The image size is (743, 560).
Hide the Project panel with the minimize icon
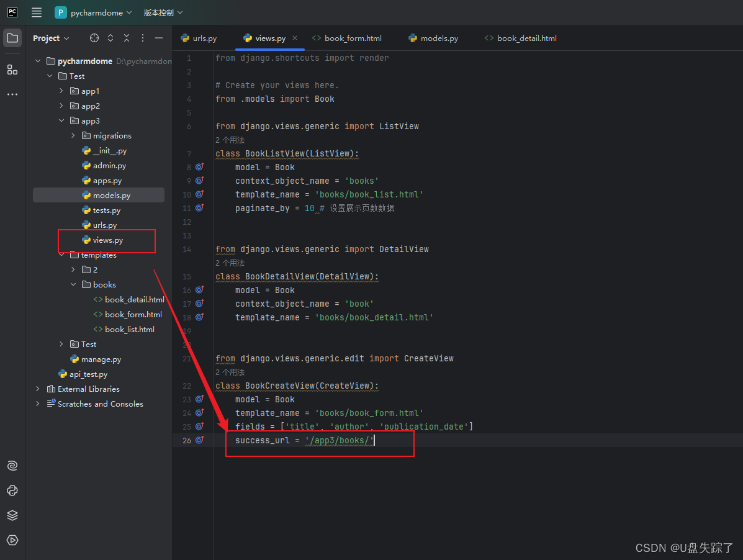(x=159, y=38)
